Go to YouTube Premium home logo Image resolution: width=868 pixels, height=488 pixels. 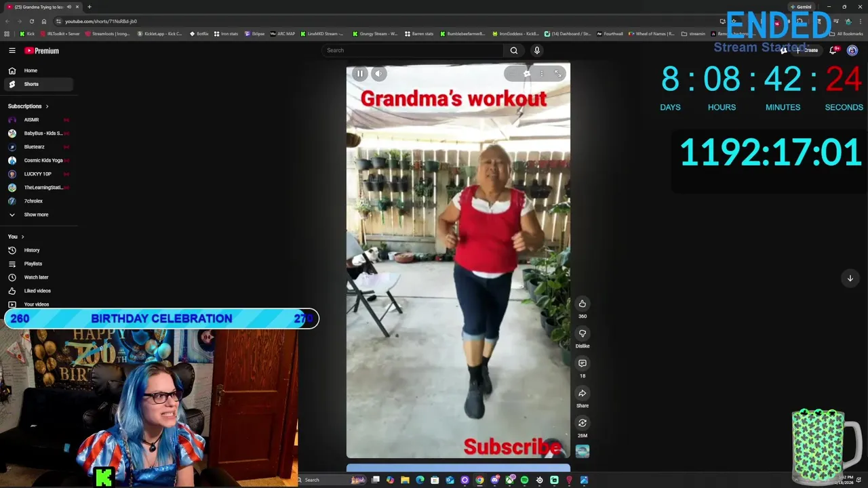42,51
